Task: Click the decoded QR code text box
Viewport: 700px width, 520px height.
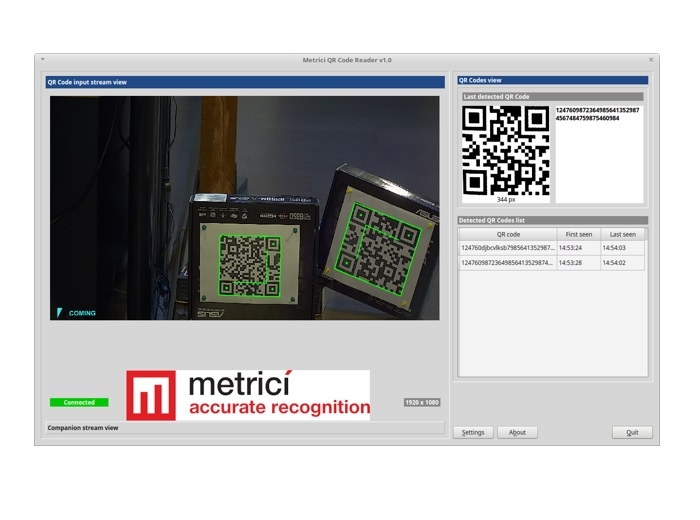Action: coord(599,154)
